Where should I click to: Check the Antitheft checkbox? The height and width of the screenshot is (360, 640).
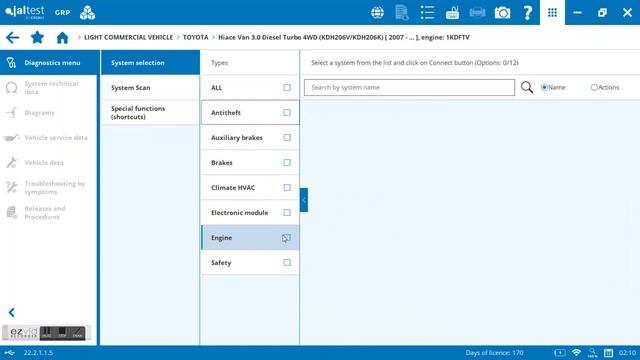pos(287,112)
